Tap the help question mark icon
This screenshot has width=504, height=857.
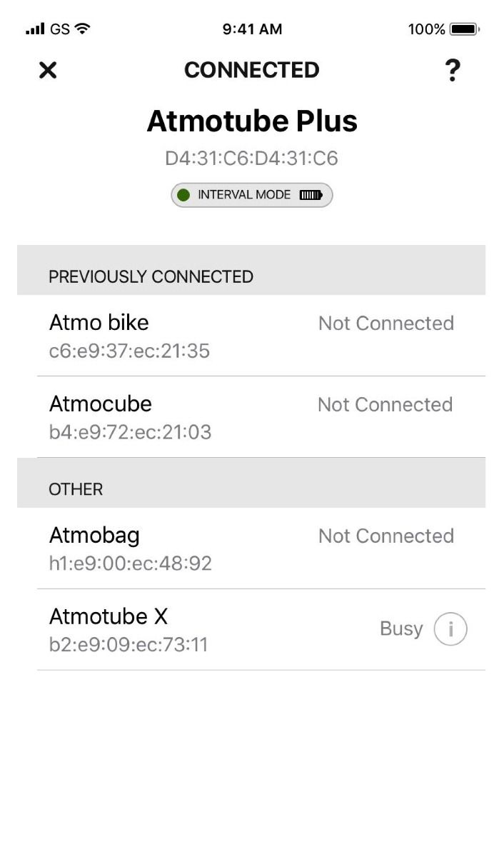[453, 70]
